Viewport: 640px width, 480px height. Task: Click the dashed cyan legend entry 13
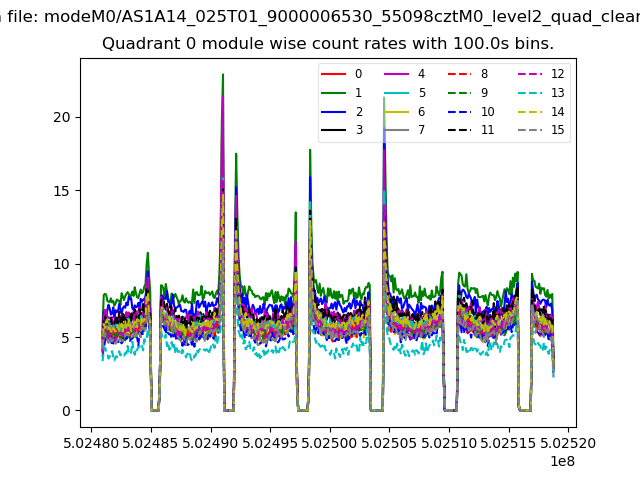[530, 93]
